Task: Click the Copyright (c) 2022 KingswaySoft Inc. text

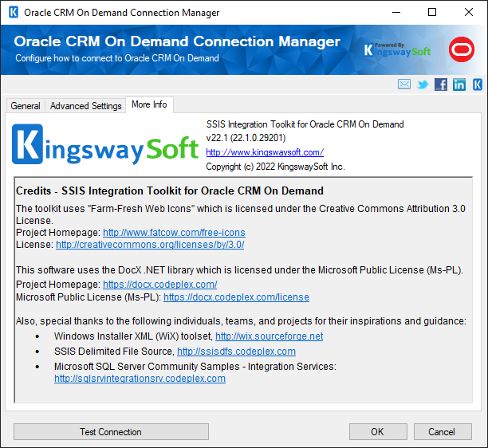Action: coord(275,167)
